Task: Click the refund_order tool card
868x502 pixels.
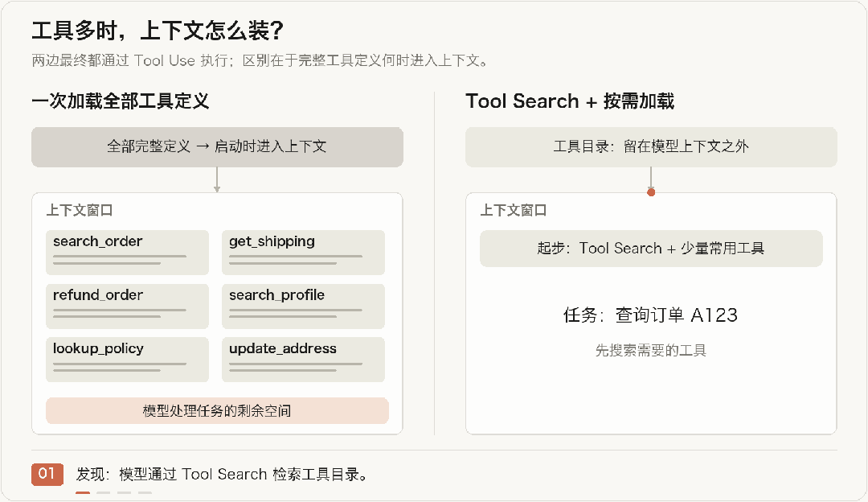Action: [x=127, y=306]
